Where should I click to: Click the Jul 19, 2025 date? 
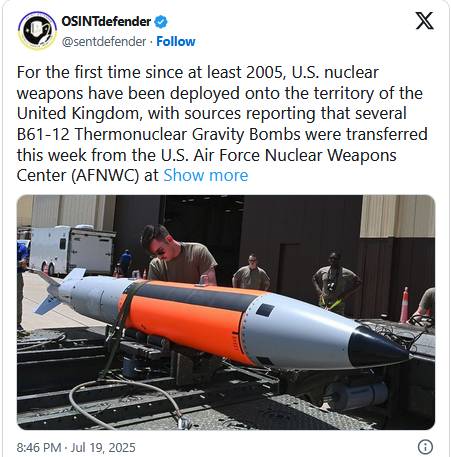103,447
